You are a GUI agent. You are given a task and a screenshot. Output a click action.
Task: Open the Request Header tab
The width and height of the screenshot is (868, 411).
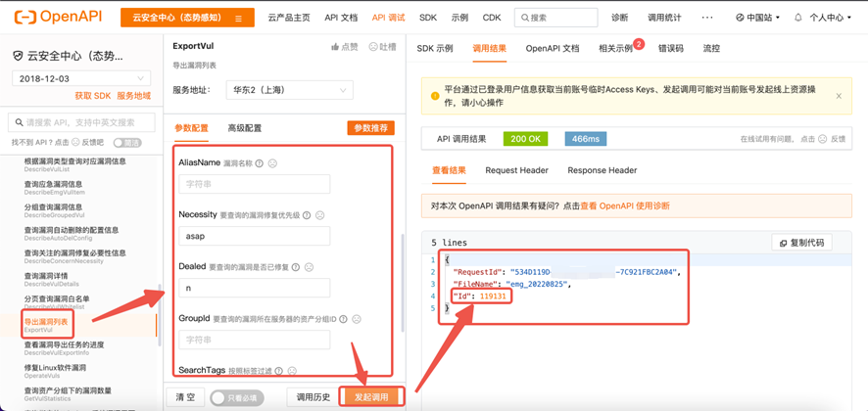coord(516,170)
